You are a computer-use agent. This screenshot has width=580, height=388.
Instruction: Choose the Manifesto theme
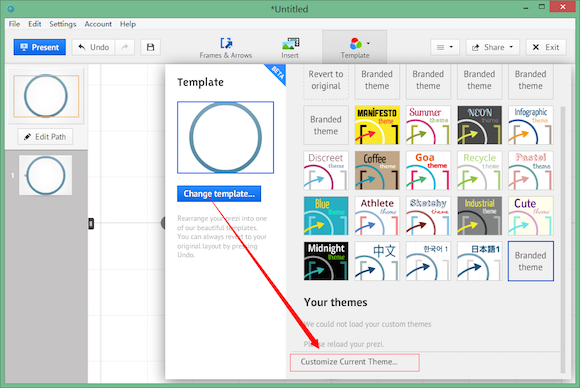[377, 125]
